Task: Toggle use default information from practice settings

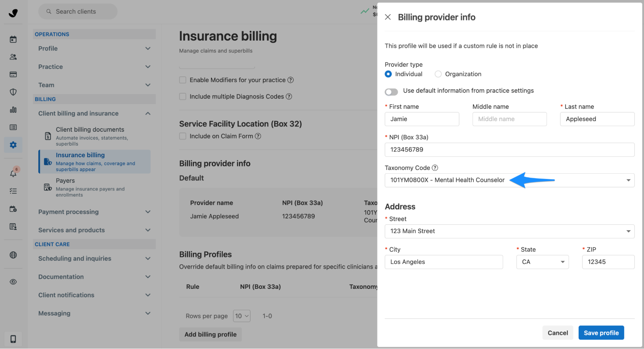Action: [391, 92]
